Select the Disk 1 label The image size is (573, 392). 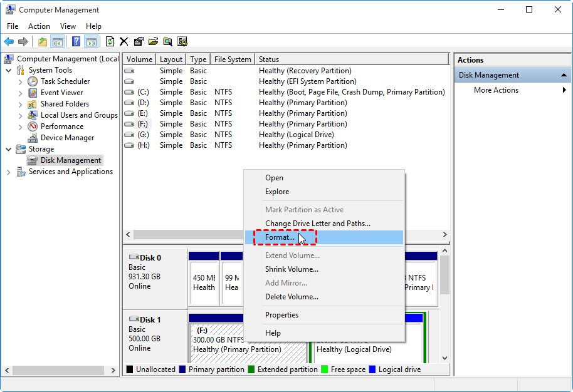tap(150, 320)
